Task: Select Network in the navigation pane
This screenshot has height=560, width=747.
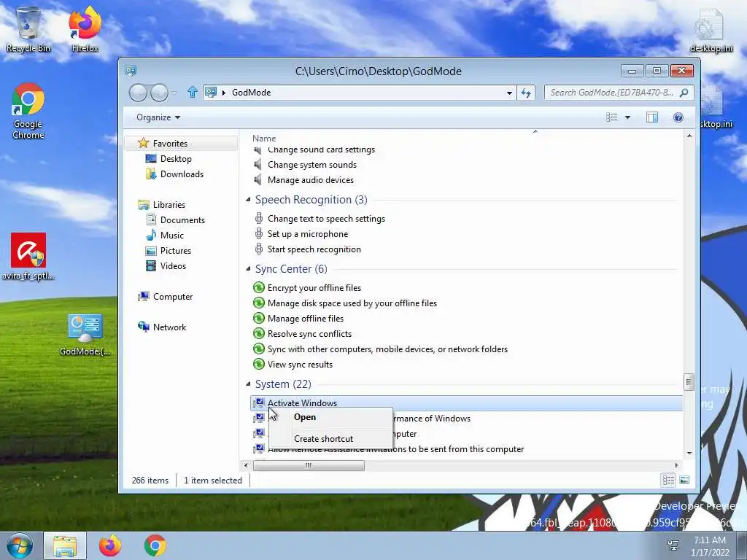Action: [x=169, y=327]
